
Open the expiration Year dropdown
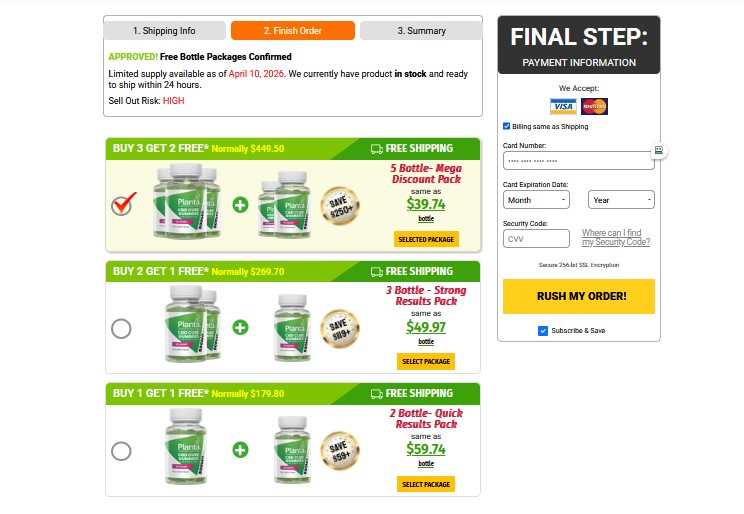pos(621,200)
